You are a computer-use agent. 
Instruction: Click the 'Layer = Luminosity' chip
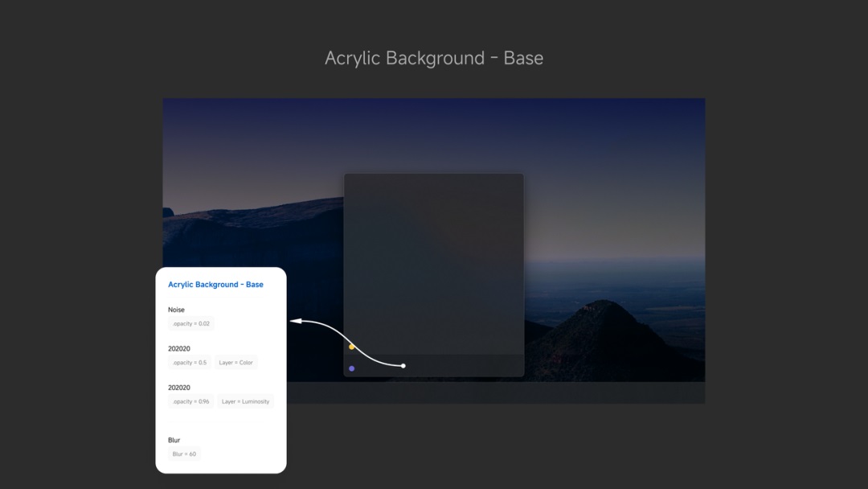point(245,401)
